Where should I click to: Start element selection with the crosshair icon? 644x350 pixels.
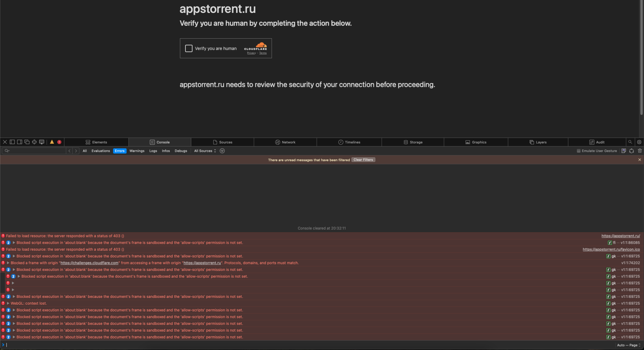click(x=34, y=142)
